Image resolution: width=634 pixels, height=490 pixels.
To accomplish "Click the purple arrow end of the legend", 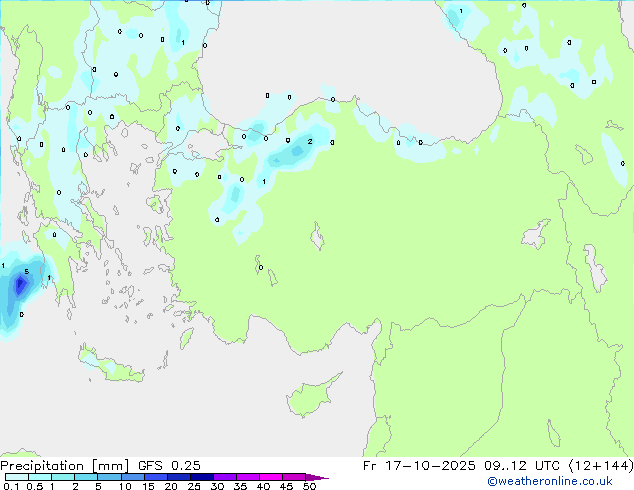I will pyautogui.click(x=317, y=477).
